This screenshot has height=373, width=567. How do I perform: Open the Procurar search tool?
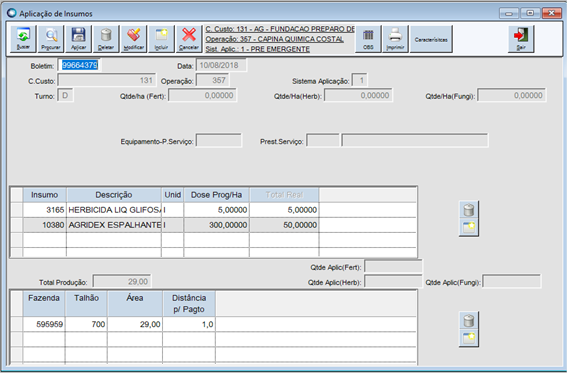[51, 39]
